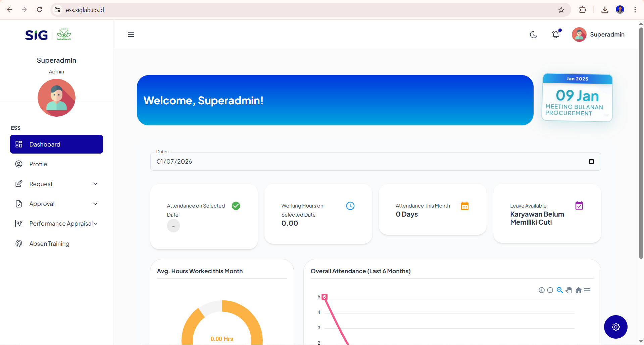Viewport: 644px width, 345px height.
Task: Reset attendance chart axes with the home icon
Action: [x=579, y=290]
